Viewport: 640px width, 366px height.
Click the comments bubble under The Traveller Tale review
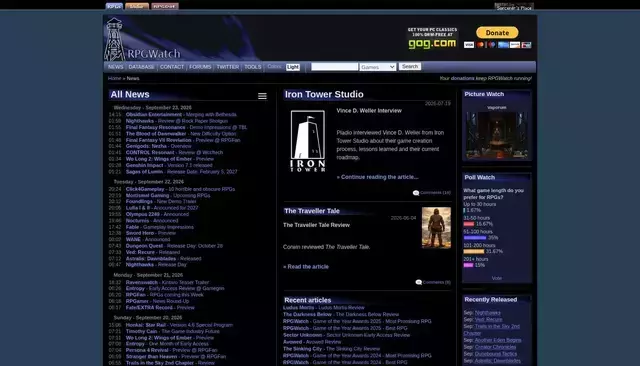(x=418, y=282)
